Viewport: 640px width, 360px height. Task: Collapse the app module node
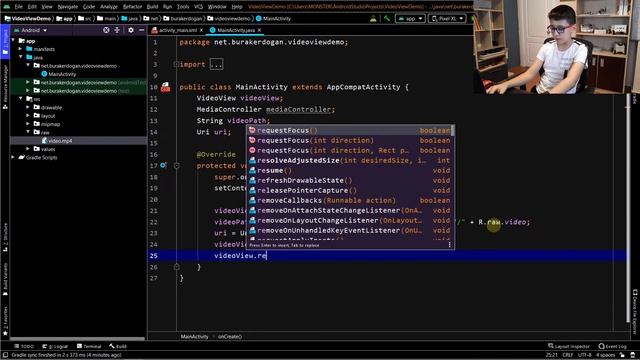point(13,41)
